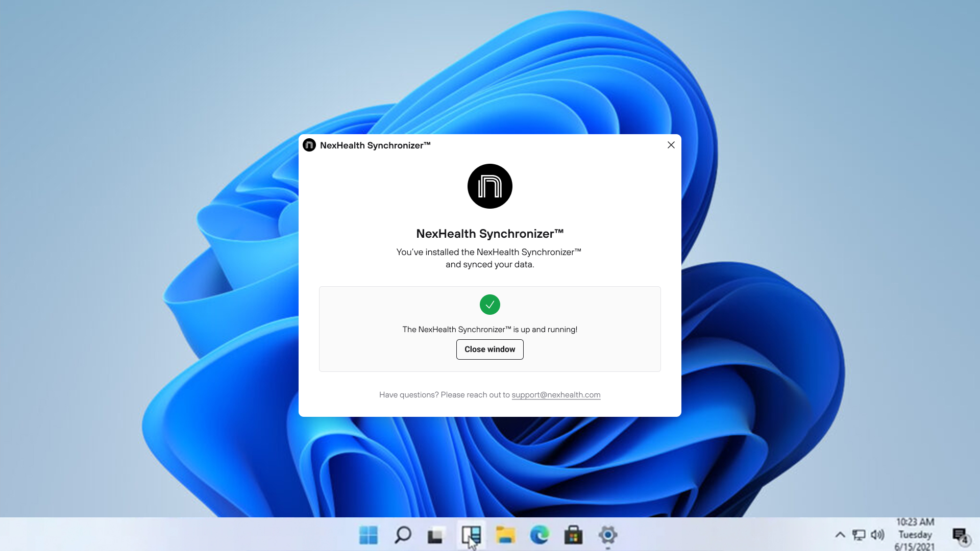The height and width of the screenshot is (551, 980).
Task: Close the NexHealth Synchronizer dialog via X
Action: pyautogui.click(x=671, y=145)
